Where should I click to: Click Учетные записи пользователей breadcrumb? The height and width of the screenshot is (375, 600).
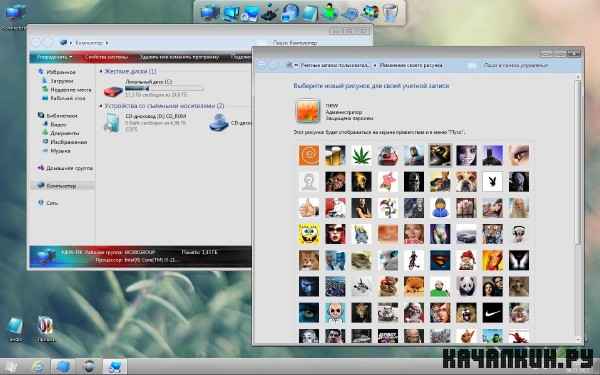[335, 65]
